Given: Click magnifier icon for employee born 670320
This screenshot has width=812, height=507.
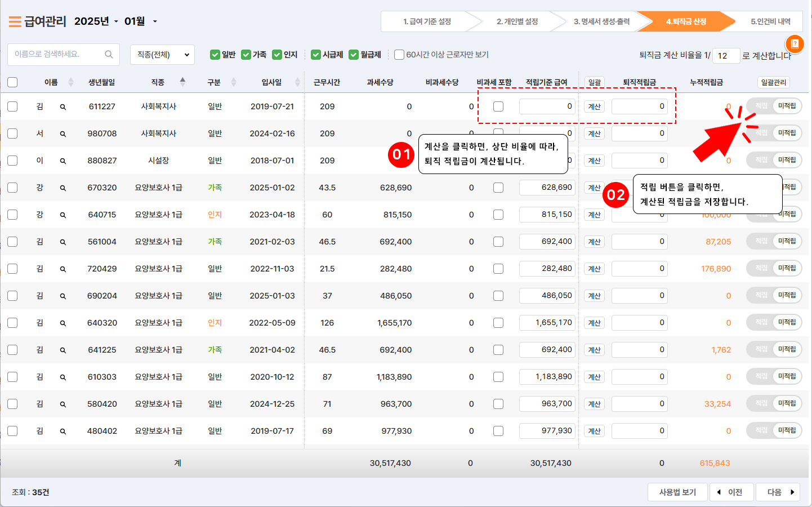Looking at the screenshot, I should coord(63,188).
